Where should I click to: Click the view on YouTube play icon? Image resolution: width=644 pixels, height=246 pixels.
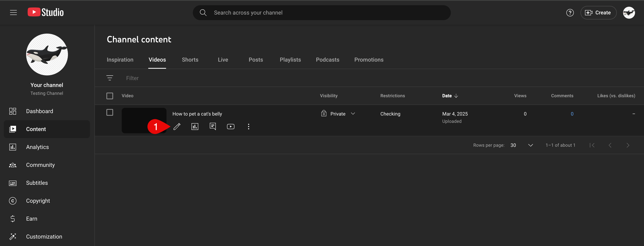231,127
